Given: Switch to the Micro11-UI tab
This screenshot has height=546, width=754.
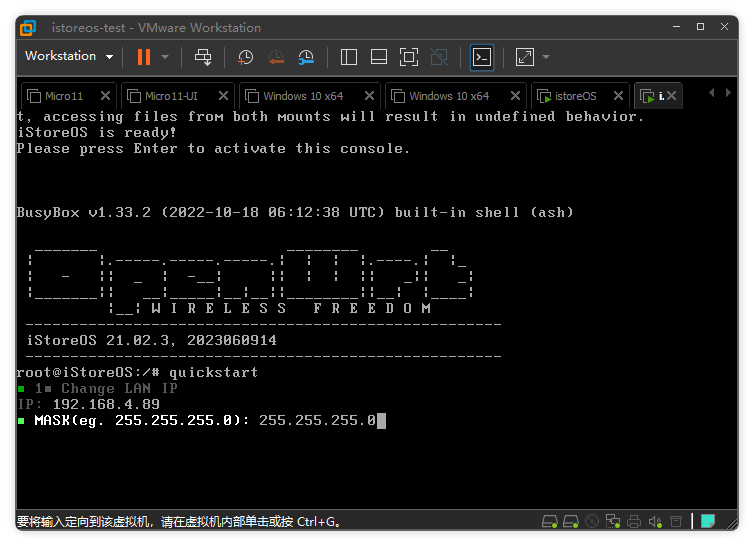Looking at the screenshot, I should (171, 96).
